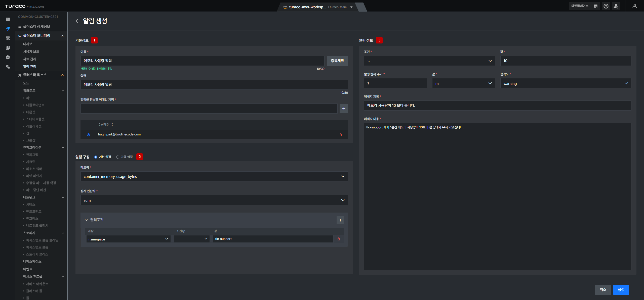This screenshot has width=644, height=300.
Task: Delete hugh.park@twolinecode.com recipient with trash icon
Action: (x=341, y=135)
